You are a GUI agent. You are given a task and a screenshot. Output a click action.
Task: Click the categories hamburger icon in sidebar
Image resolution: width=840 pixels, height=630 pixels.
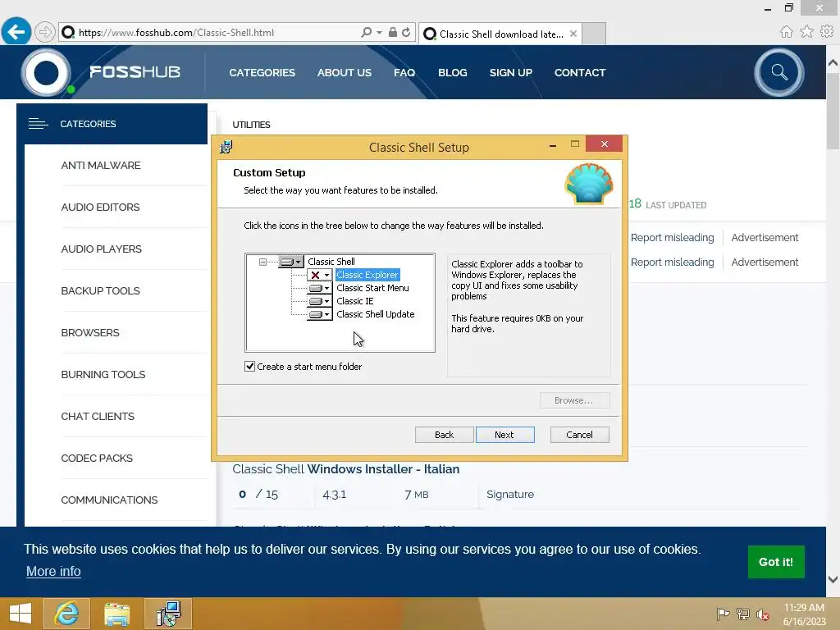[x=38, y=124]
